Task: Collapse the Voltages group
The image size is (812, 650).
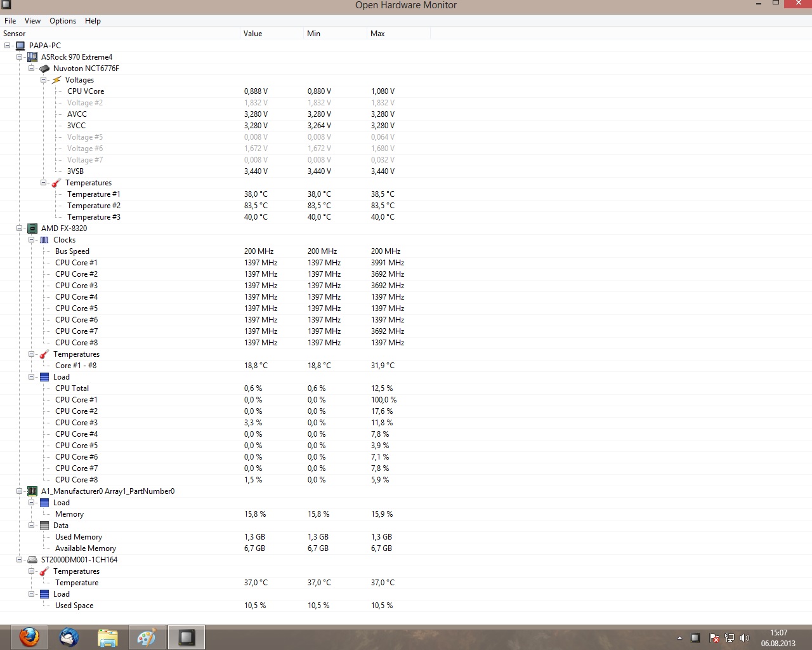Action: (44, 80)
